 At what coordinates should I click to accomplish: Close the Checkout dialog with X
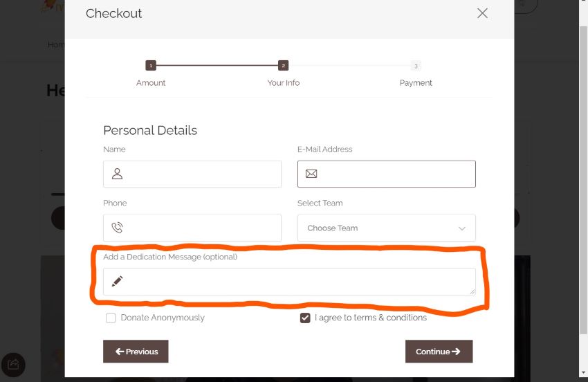[482, 13]
